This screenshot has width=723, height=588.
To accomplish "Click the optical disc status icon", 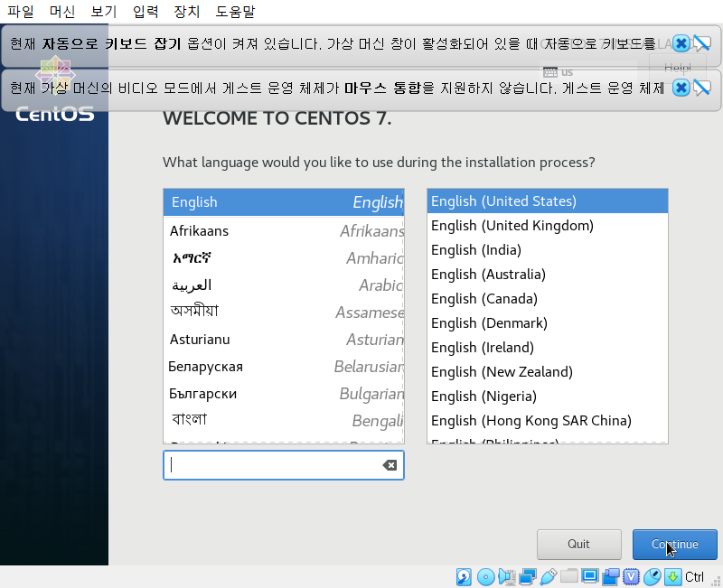I will click(485, 576).
